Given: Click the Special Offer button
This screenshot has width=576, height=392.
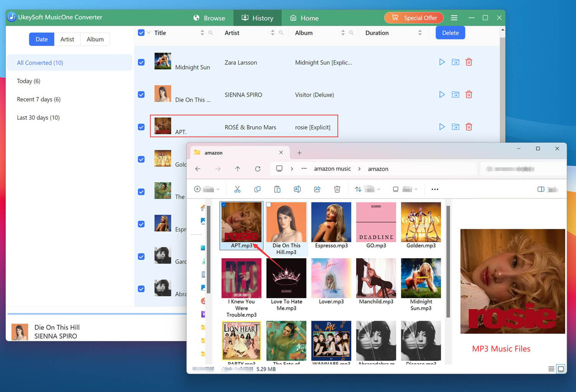Looking at the screenshot, I should [414, 18].
